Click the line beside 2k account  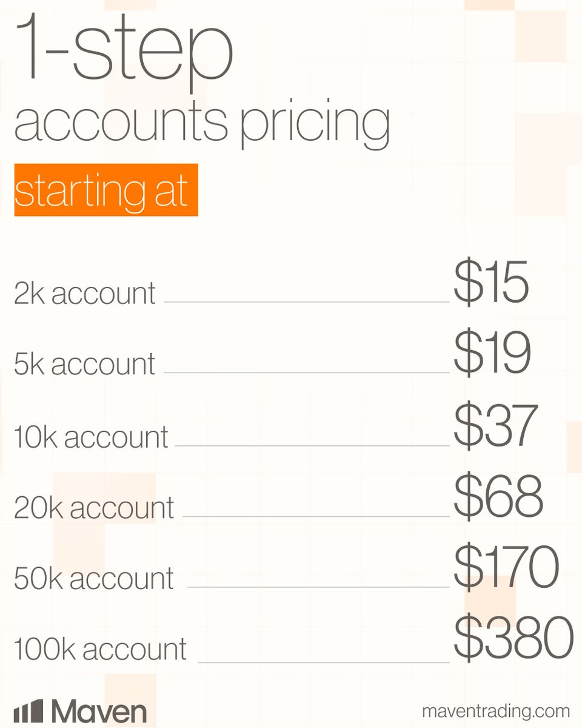pos(307,302)
